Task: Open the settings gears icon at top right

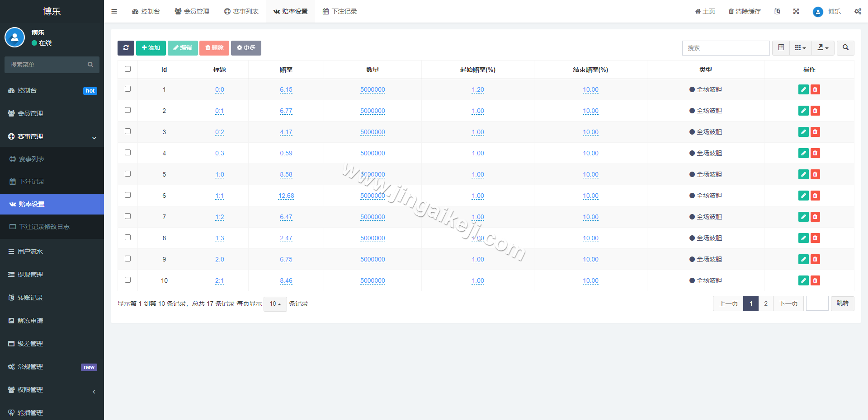Action: click(858, 11)
